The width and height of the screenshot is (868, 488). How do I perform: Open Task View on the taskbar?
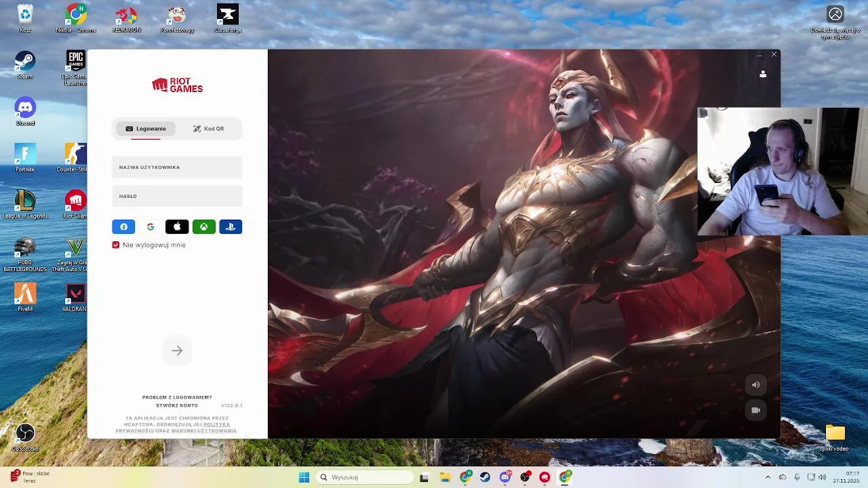coord(425,477)
